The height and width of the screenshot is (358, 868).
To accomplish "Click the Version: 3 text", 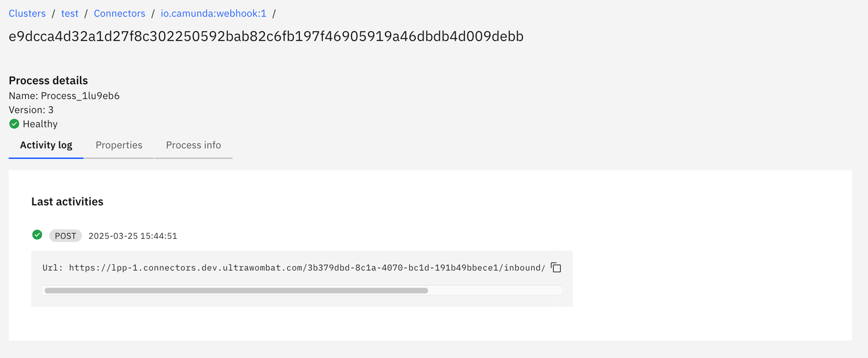I will pyautogui.click(x=31, y=110).
